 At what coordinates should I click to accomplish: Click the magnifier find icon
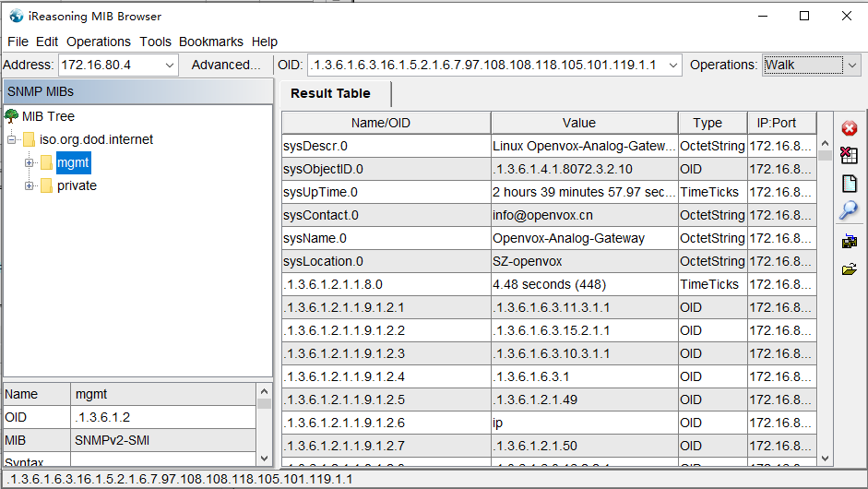point(849,210)
